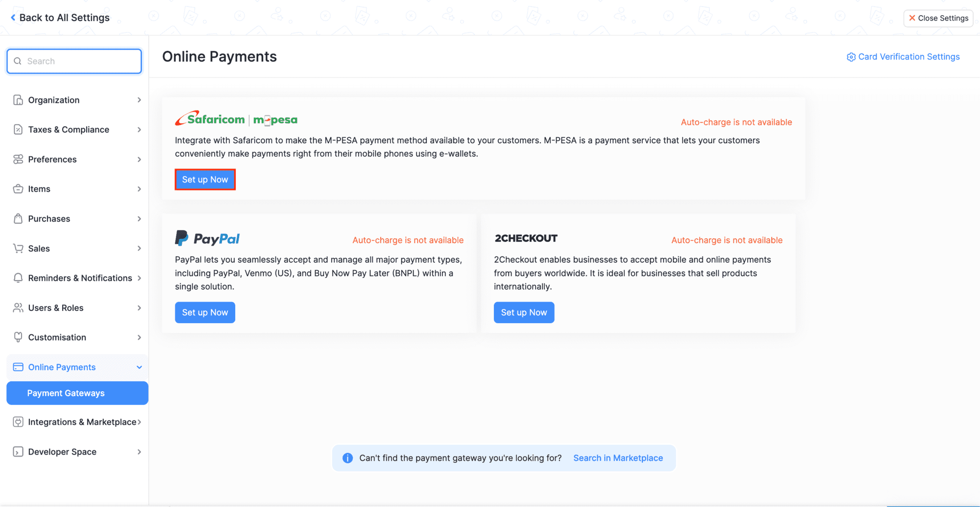Select the Online Payments card icon
980x507 pixels.
(18, 367)
